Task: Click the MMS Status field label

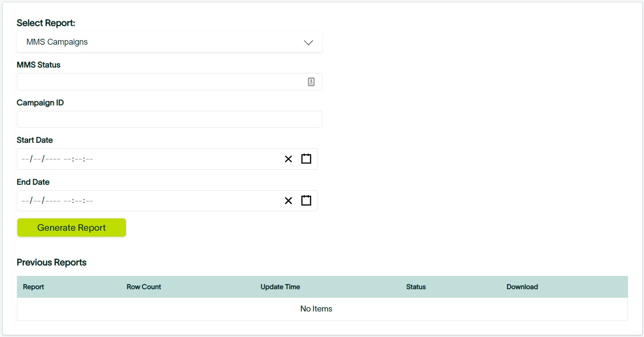Action: [39, 65]
